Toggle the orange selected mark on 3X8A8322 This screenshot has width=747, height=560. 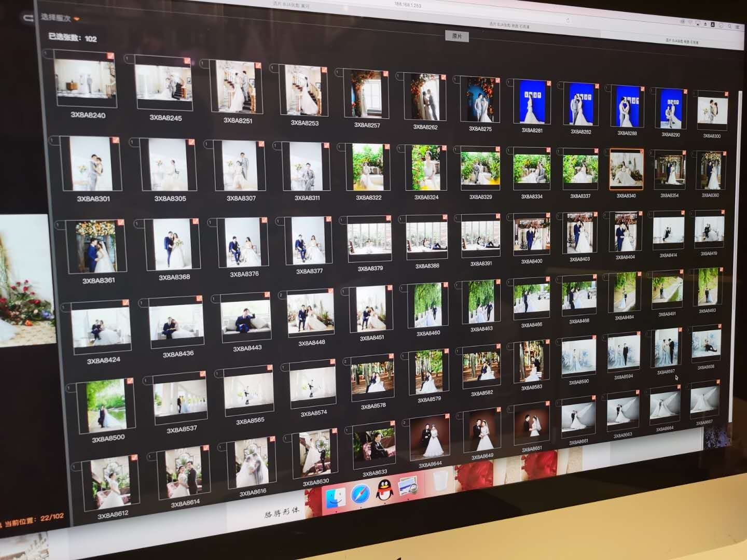[387, 147]
